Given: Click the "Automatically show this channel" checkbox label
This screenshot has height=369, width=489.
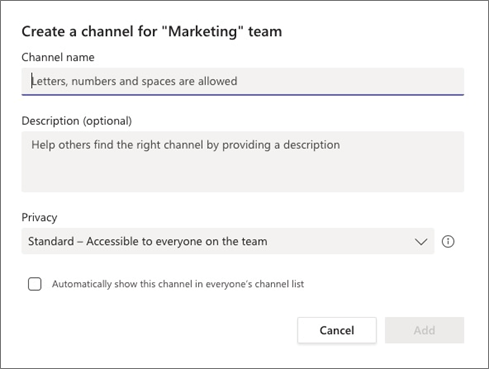Looking at the screenshot, I should point(178,284).
